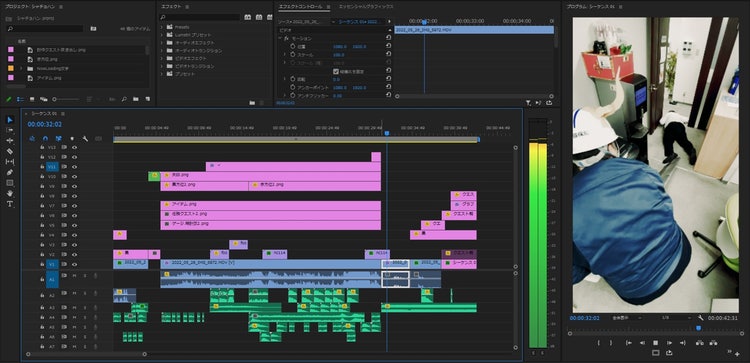750x363 pixels.
Task: Click Lift button in program monitor
Action: (699, 342)
